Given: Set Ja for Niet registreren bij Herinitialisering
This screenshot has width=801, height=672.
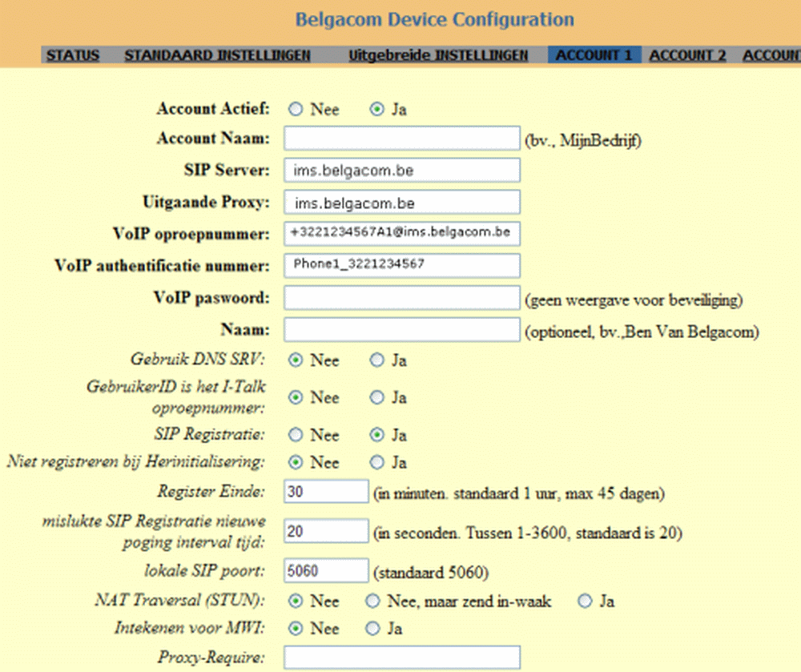Looking at the screenshot, I should click(x=376, y=462).
